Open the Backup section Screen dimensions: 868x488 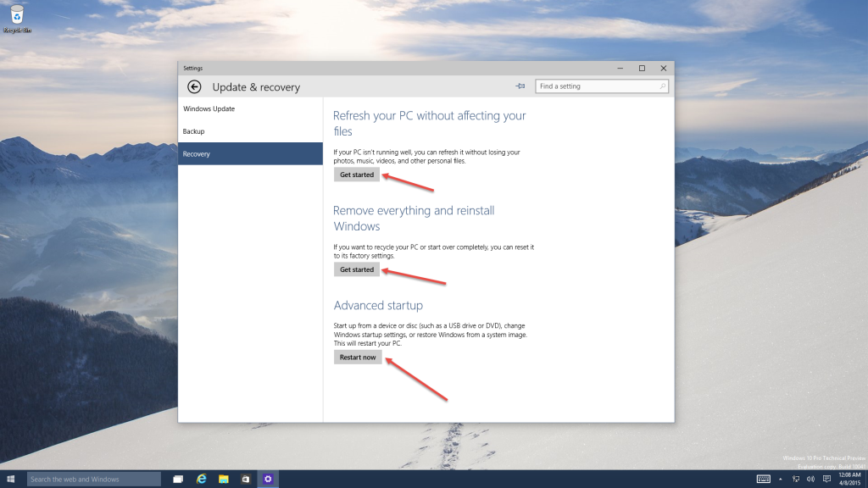pos(250,131)
